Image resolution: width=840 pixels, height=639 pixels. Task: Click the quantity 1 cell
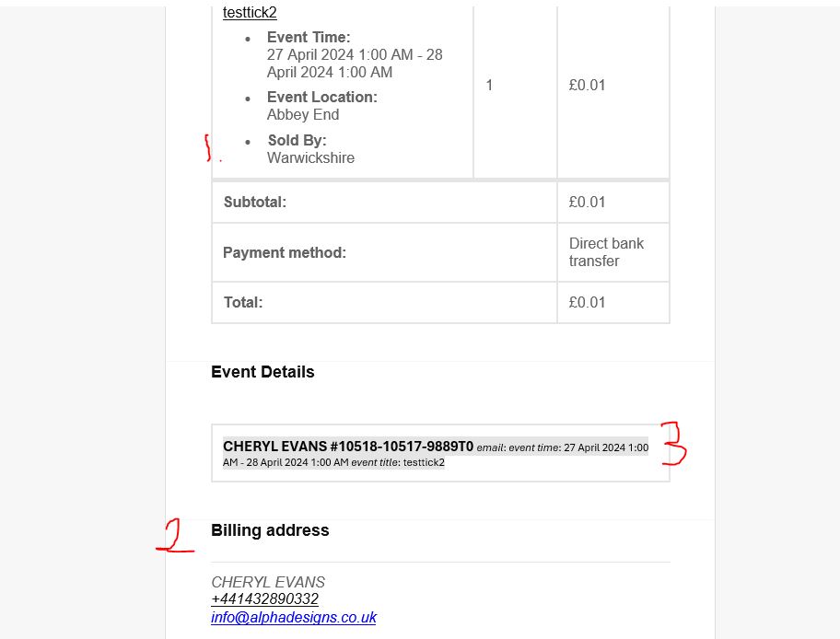coord(516,86)
